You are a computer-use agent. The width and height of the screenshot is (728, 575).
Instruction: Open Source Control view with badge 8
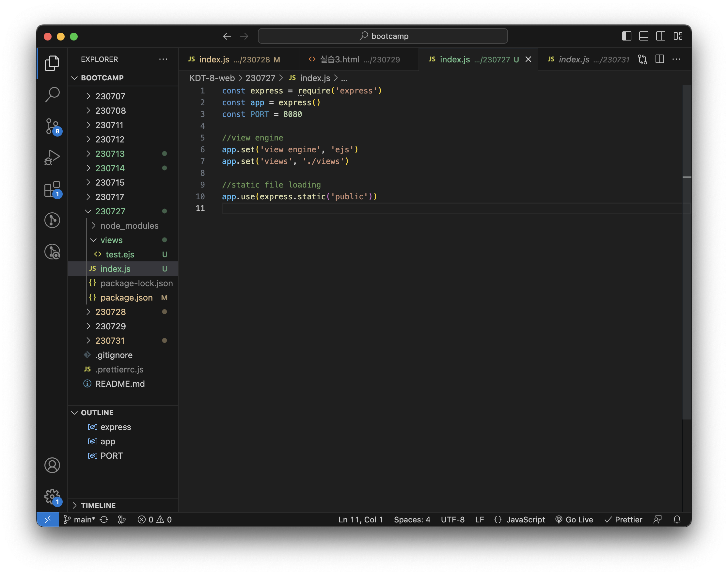[x=52, y=126]
